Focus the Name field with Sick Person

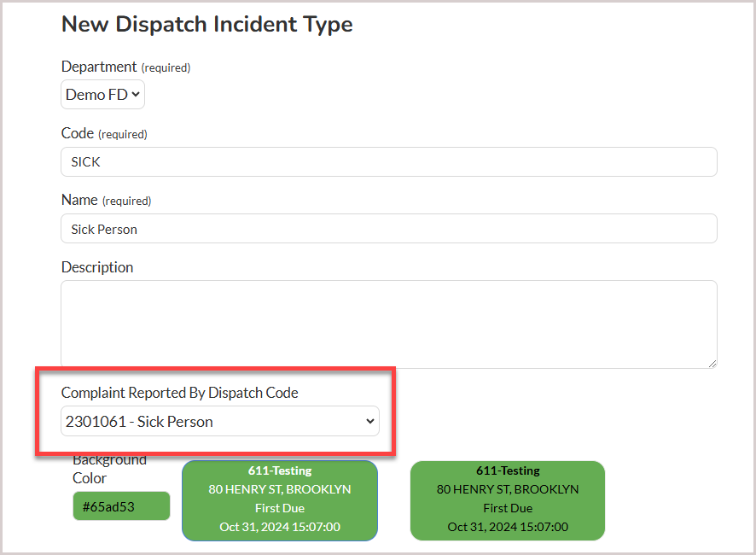[388, 229]
